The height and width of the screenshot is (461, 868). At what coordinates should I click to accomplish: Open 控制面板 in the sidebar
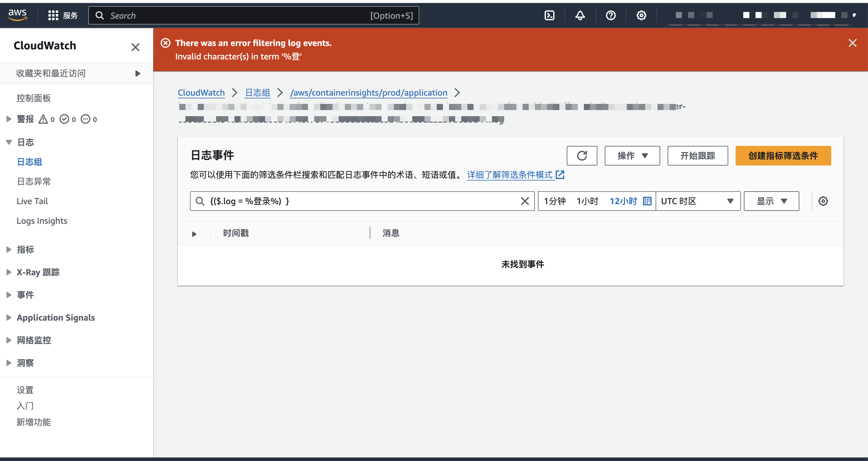(34, 98)
